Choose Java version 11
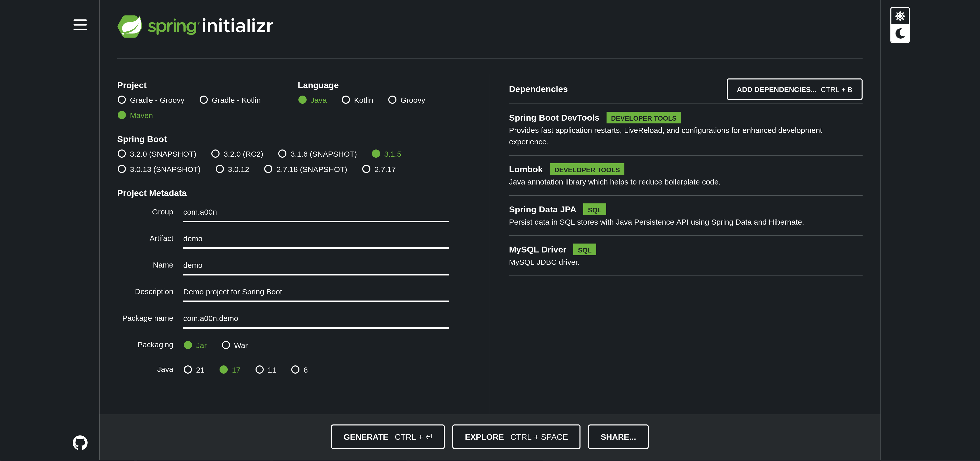 266,370
